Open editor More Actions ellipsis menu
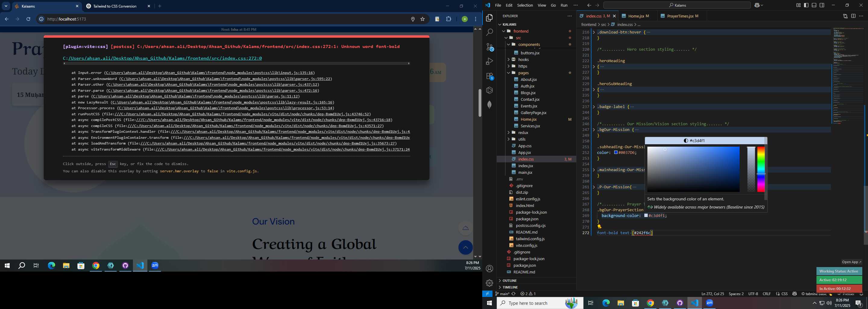The height and width of the screenshot is (309, 868). click(x=861, y=16)
